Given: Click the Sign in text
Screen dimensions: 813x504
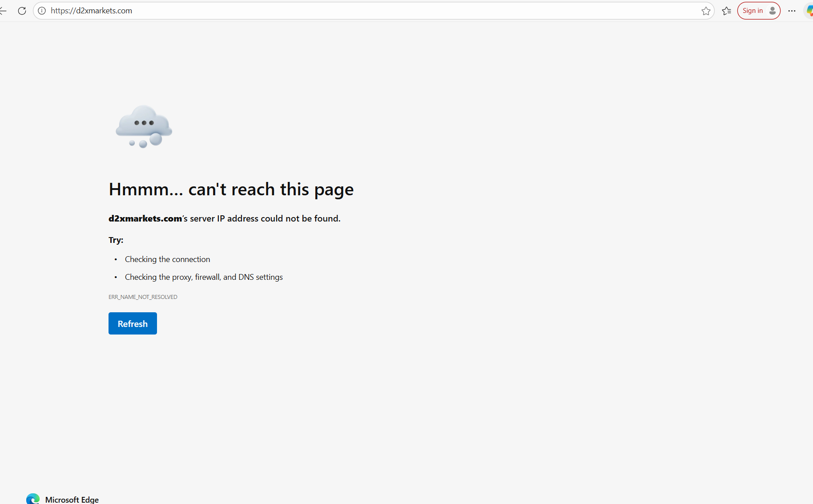Looking at the screenshot, I should [x=753, y=11].
